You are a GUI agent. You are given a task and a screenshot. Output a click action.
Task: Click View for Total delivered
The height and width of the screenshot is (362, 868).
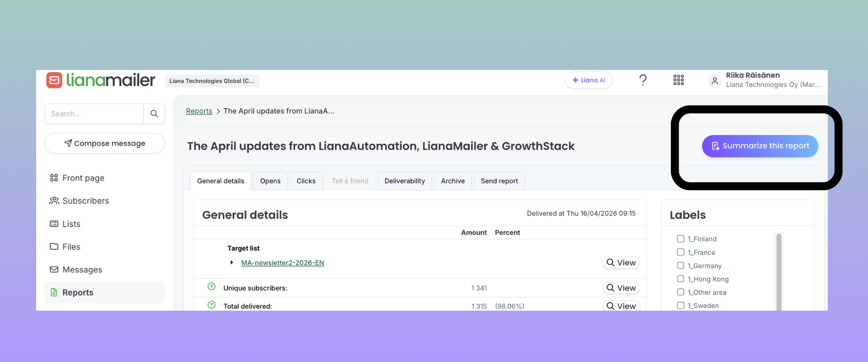tap(621, 306)
